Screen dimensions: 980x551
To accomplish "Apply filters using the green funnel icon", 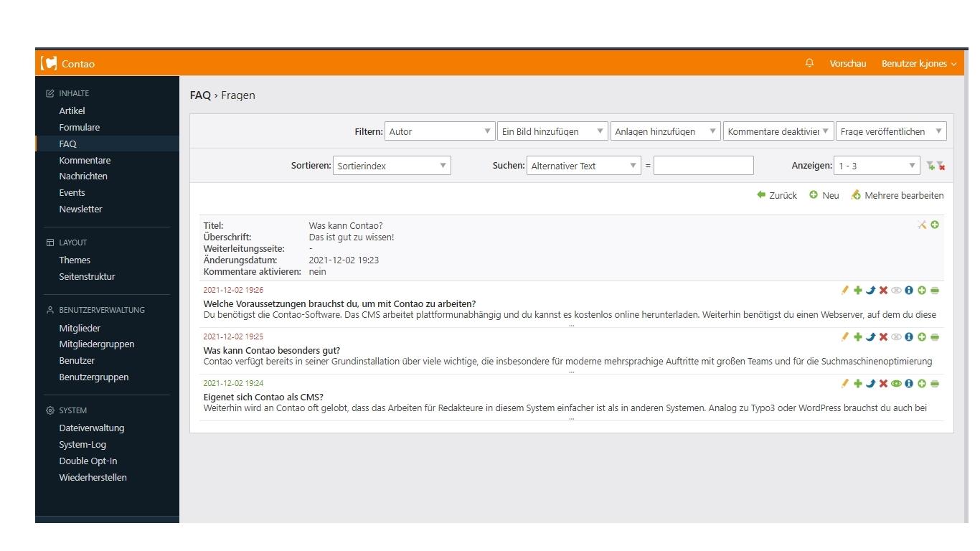I will pyautogui.click(x=928, y=165).
